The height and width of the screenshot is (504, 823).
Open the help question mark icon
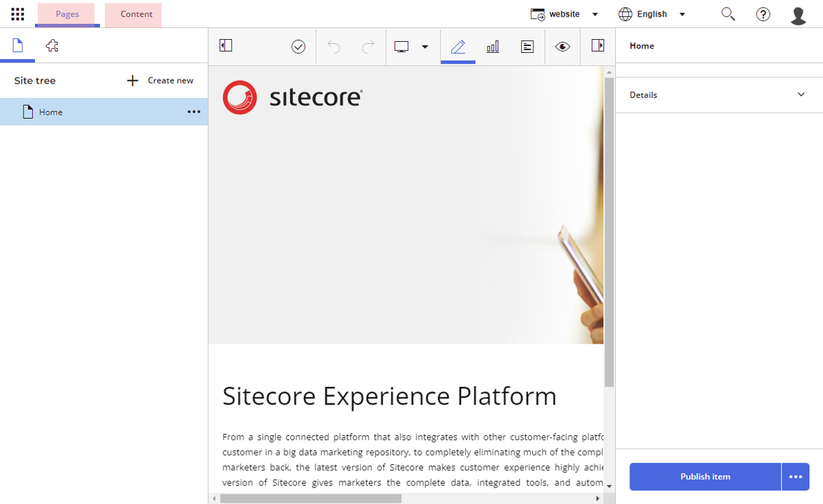(x=763, y=14)
